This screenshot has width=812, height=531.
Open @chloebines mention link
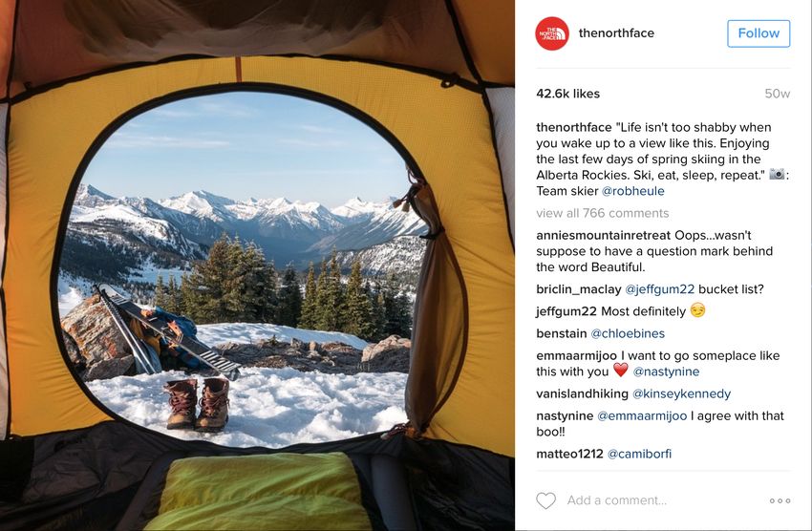point(628,334)
